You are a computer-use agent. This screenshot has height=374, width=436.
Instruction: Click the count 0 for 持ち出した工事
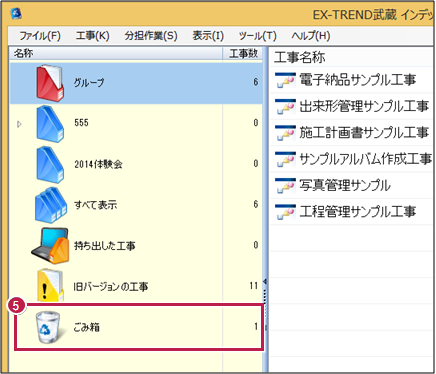256,245
